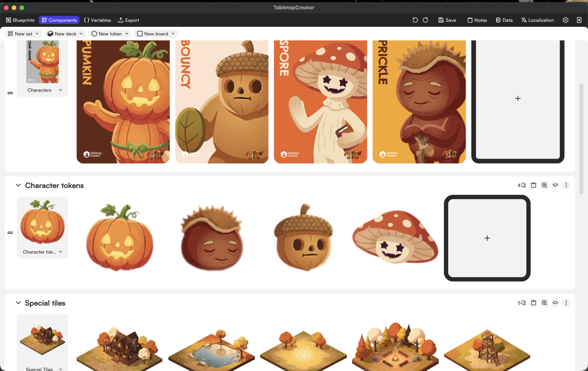Select the pumpkin token
Screen dimensions: 588x371
point(120,237)
